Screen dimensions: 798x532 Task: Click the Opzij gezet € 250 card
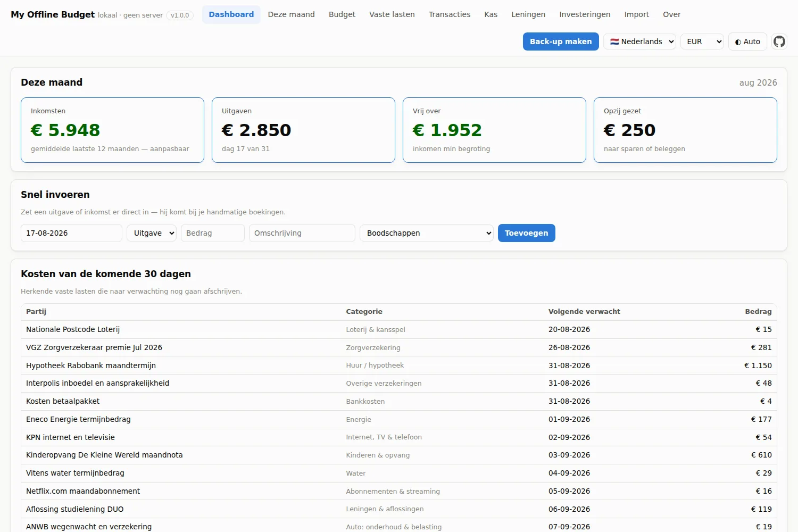[685, 130]
